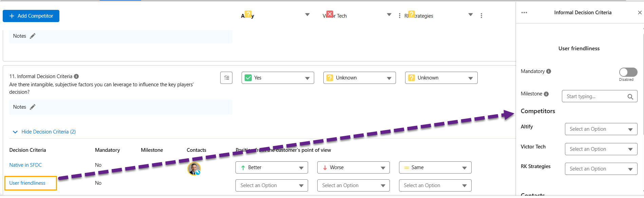
Task: Click the contact avatar for Native in SFDC
Action: pos(194,168)
